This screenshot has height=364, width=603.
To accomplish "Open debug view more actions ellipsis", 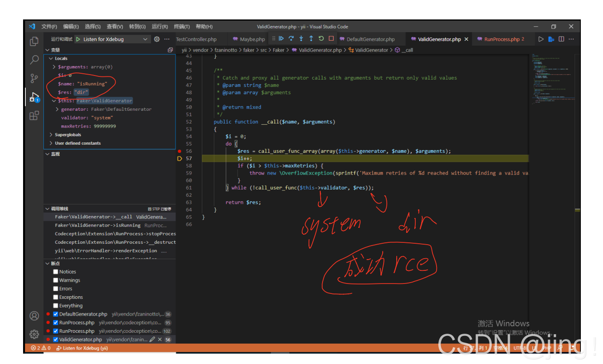I will point(167,39).
